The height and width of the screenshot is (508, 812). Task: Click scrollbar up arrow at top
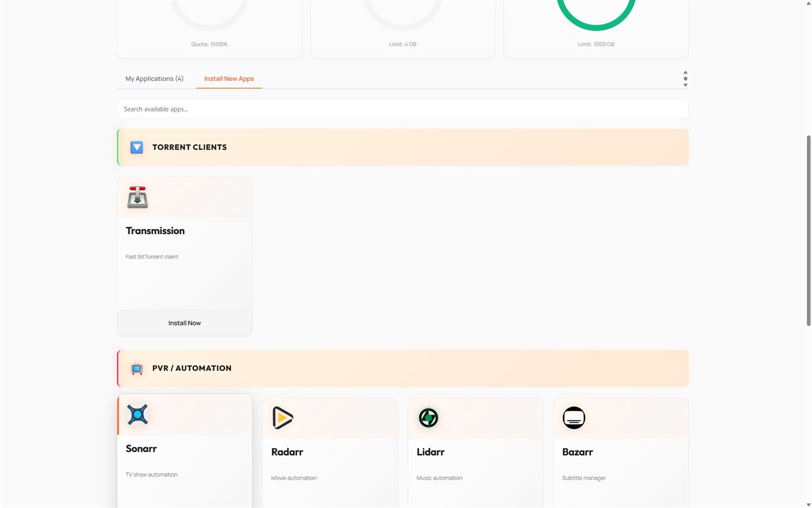(x=808, y=4)
